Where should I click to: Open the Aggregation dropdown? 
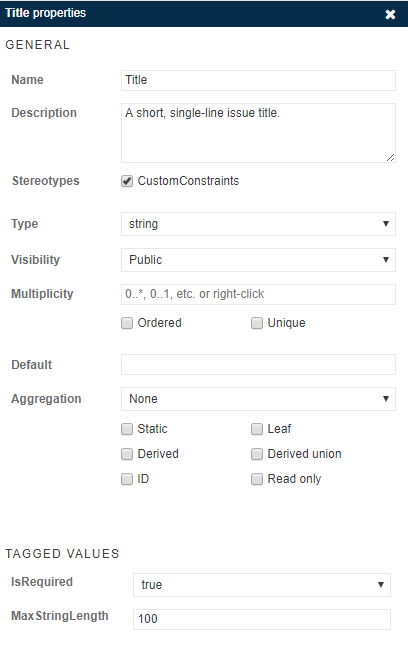pos(258,399)
